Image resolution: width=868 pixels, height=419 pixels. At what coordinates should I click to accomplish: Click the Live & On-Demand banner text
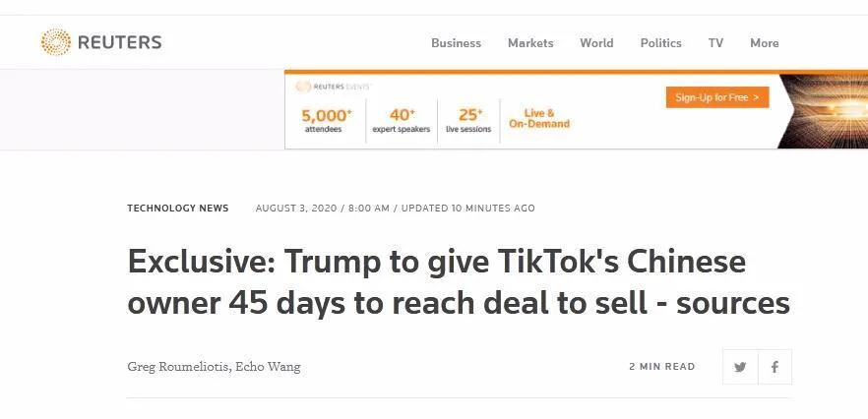point(538,119)
